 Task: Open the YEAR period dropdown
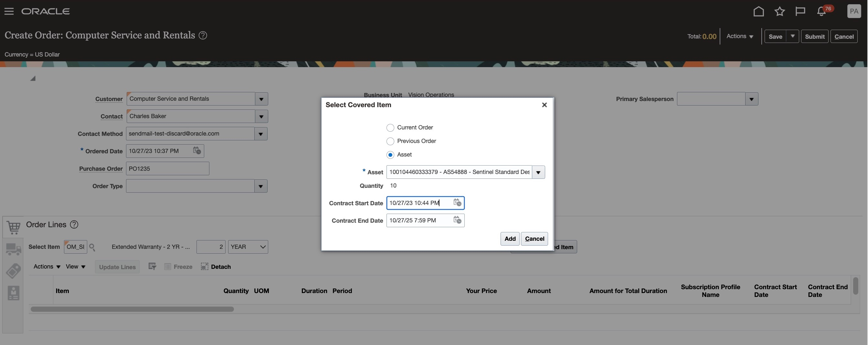(248, 247)
